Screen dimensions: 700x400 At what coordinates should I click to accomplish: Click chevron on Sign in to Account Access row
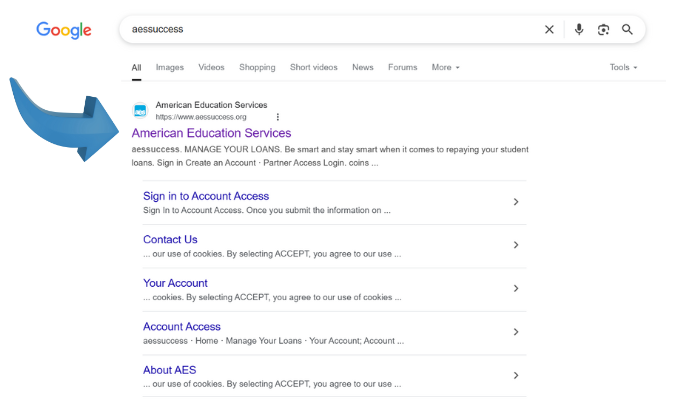[x=516, y=202]
